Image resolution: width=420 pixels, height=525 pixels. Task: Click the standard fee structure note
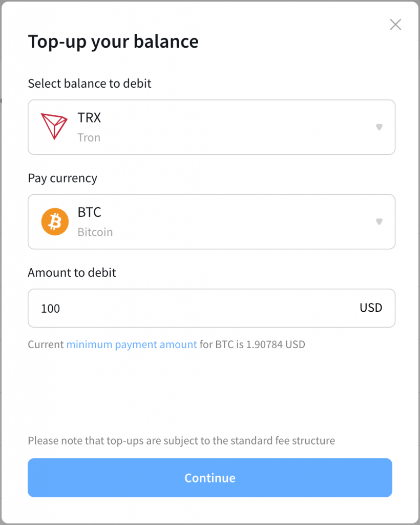(181, 440)
